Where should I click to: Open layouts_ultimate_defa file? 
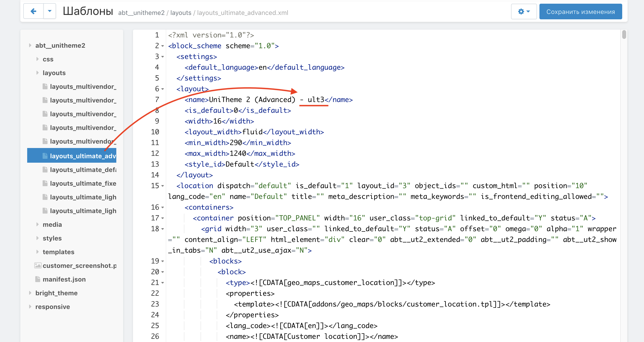83,170
